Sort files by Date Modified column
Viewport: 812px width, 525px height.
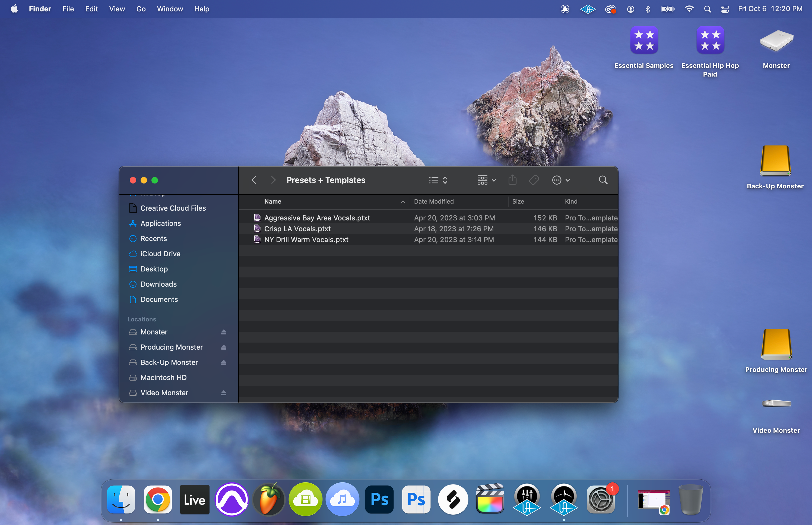[x=434, y=201]
